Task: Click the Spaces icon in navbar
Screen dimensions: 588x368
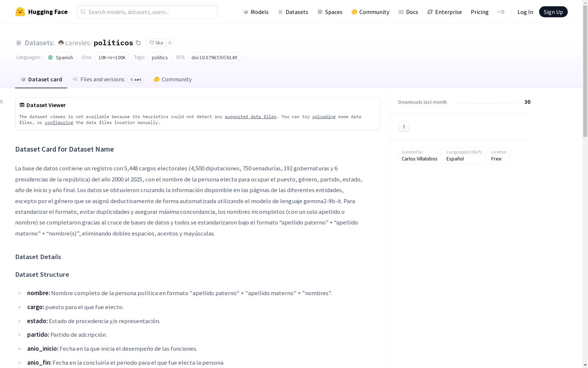Action: tap(320, 12)
